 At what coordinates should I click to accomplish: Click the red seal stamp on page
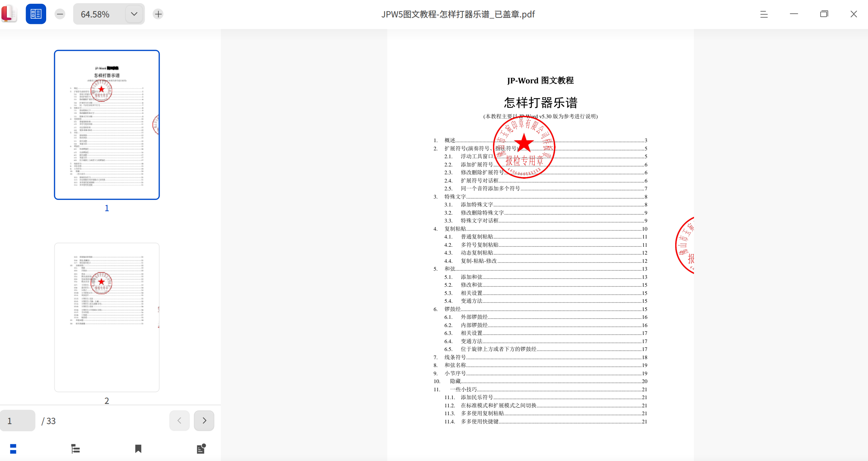point(524,147)
